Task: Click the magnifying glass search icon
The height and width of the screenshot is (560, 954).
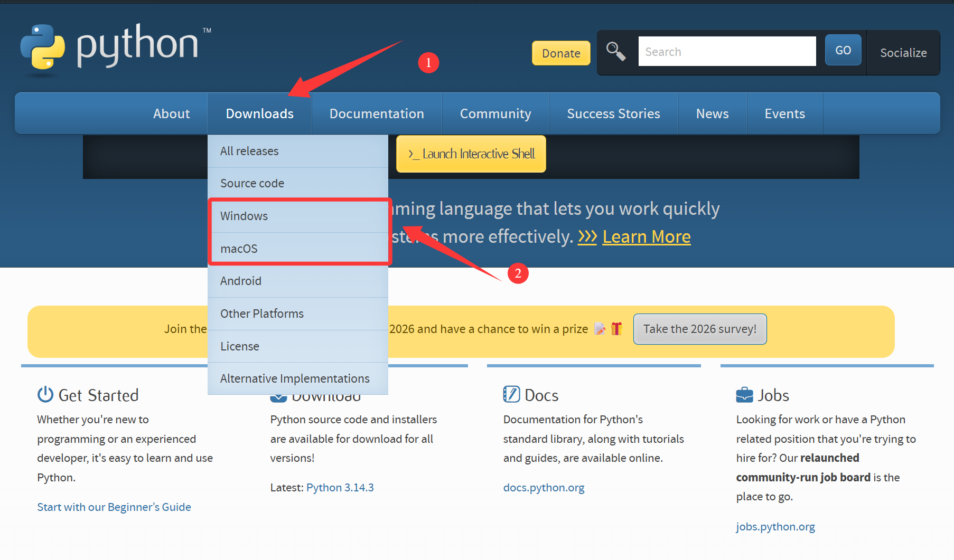Action: click(x=616, y=52)
